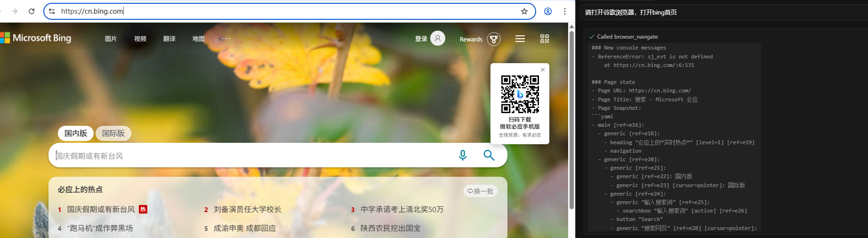Open trend 国庆假期或有新台风
868x238 pixels.
[x=101, y=209]
